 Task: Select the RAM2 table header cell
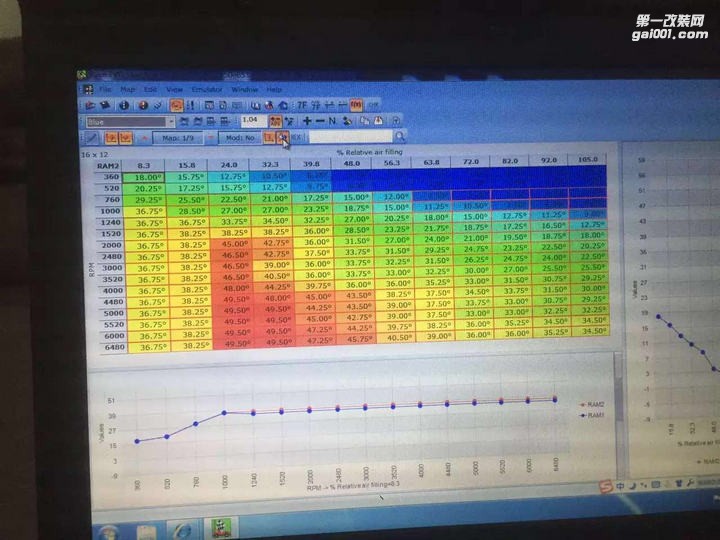(x=109, y=163)
